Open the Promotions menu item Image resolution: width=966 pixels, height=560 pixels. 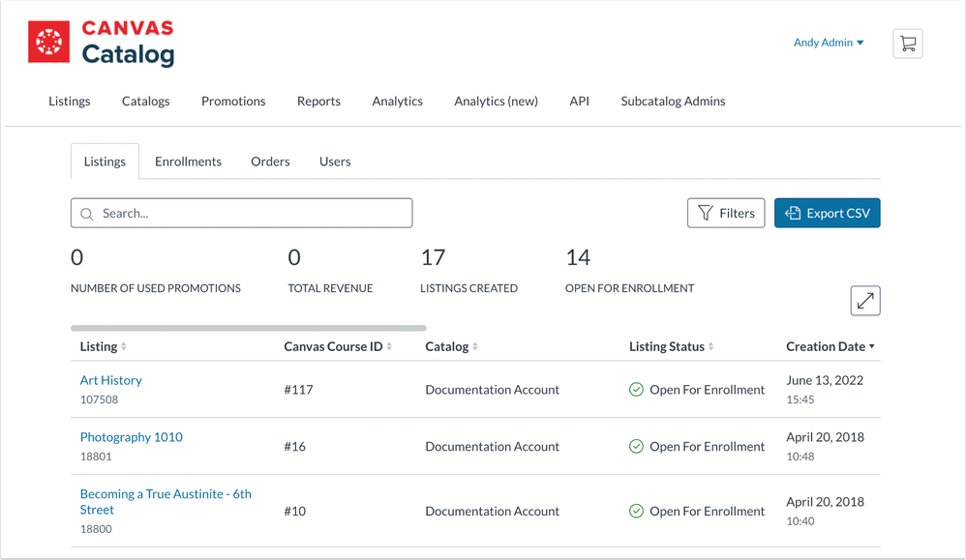(233, 101)
